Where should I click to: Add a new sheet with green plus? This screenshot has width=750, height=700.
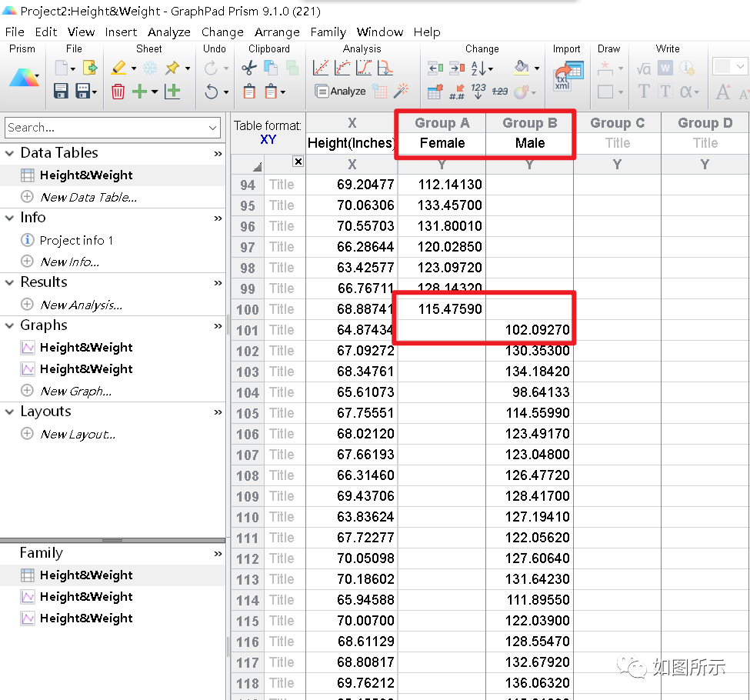click(140, 91)
